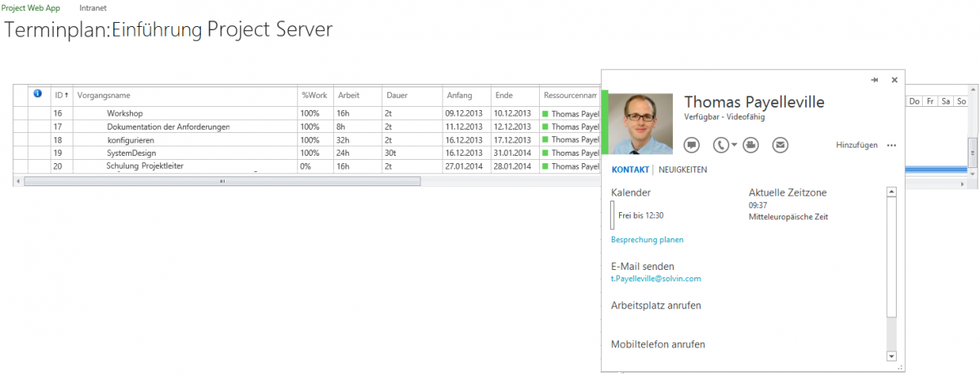Click the E-Mail senden heading
Viewport: 980px width, 376px height.
click(x=643, y=266)
